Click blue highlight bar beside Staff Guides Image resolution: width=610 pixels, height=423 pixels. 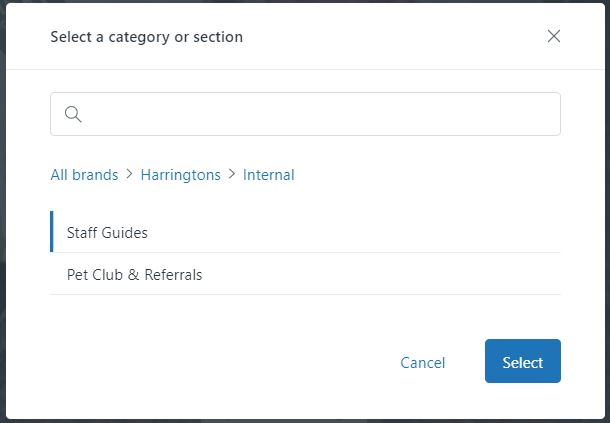[x=51, y=232]
